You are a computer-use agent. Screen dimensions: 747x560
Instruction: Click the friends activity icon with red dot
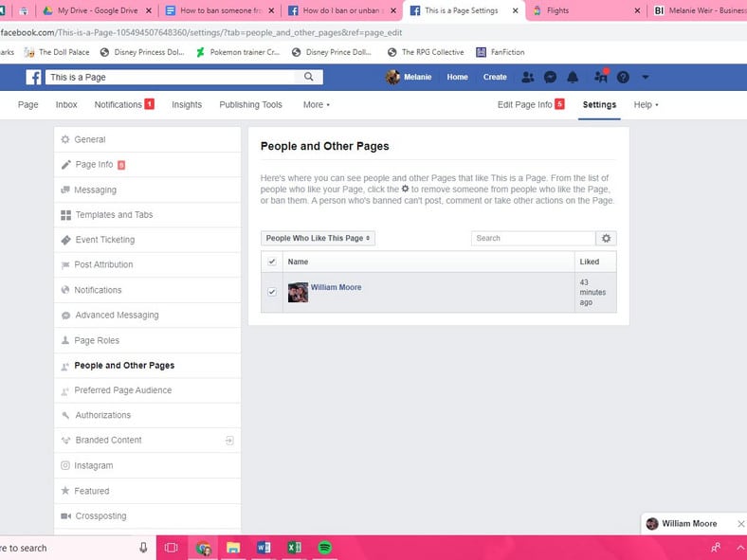[601, 76]
